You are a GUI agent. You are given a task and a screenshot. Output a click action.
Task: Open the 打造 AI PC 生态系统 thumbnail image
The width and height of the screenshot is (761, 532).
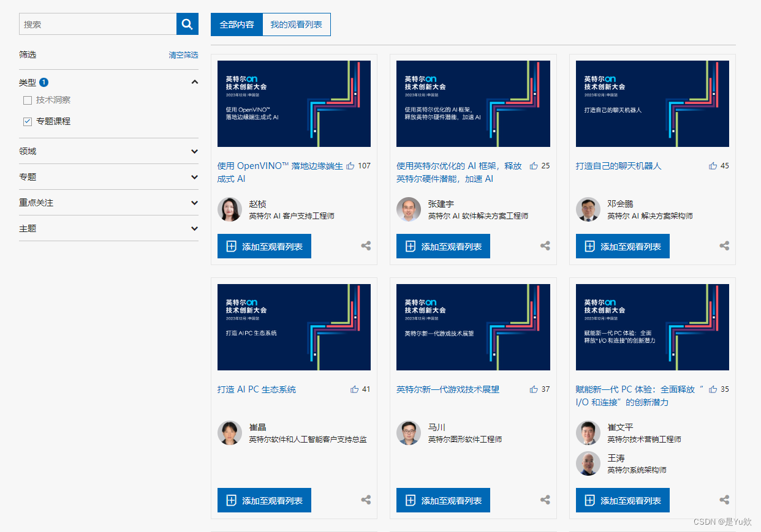(x=294, y=327)
